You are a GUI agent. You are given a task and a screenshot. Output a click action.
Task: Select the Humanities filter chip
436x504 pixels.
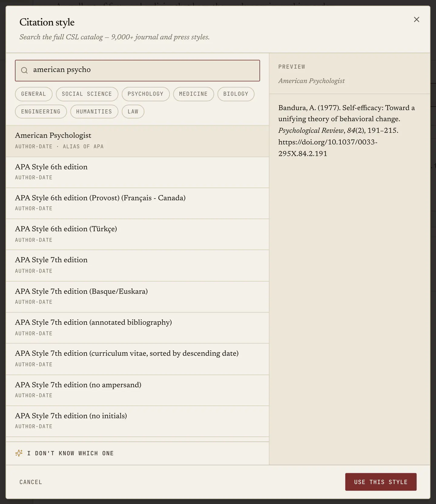(94, 111)
